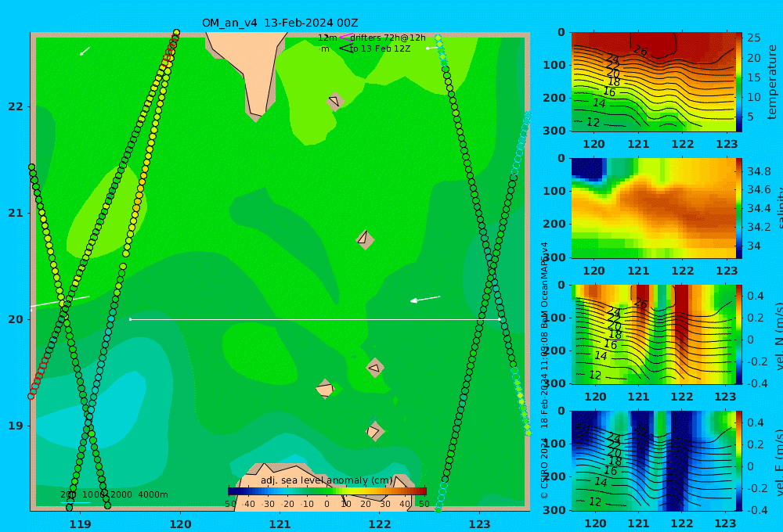Click the '26' contour label in temperature panel
This screenshot has height=532, width=783.
640,50
